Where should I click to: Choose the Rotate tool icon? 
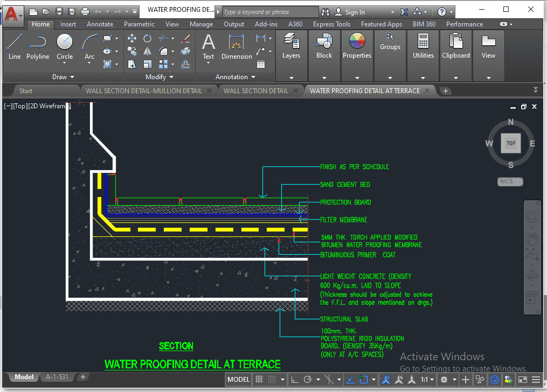(x=147, y=38)
